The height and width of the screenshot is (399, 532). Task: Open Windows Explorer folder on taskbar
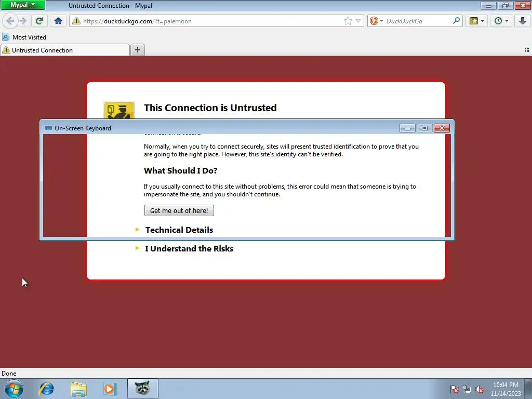point(78,389)
